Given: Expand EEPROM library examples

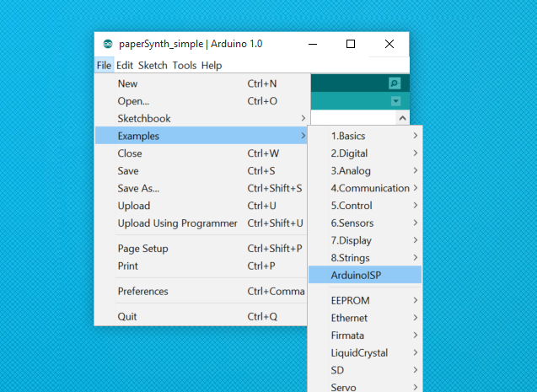Looking at the screenshot, I should tap(365, 301).
